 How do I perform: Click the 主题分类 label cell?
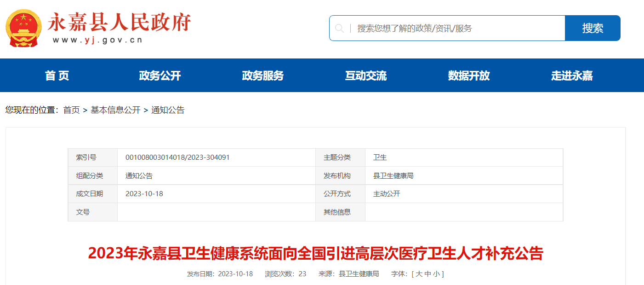(x=340, y=157)
